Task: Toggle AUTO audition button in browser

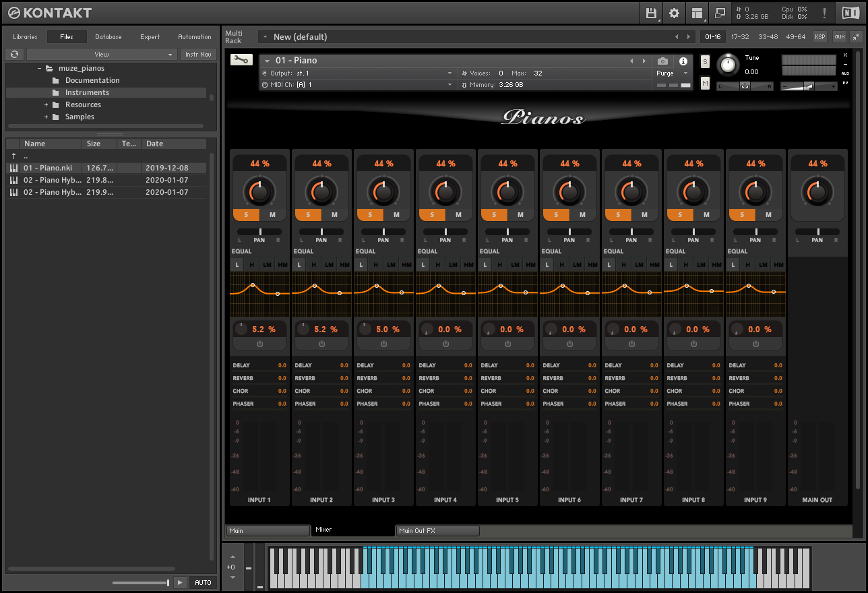Action: click(x=202, y=582)
